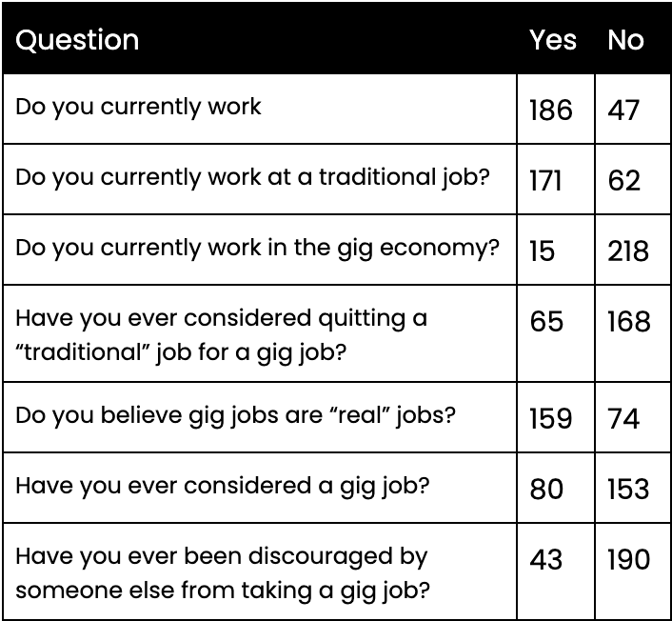Image resolution: width=672 pixels, height=621 pixels.
Task: Click the Yes value 171
Action: tap(545, 180)
